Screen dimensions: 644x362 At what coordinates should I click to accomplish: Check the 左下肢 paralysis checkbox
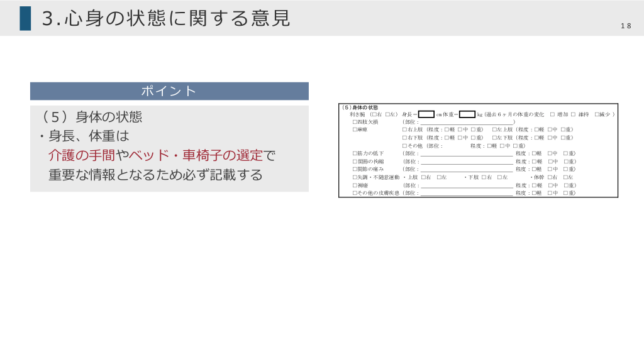click(494, 138)
